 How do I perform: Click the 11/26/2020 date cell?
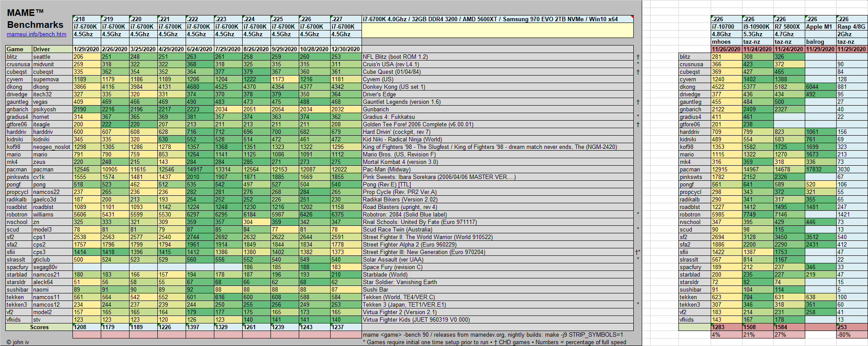pos(727,49)
